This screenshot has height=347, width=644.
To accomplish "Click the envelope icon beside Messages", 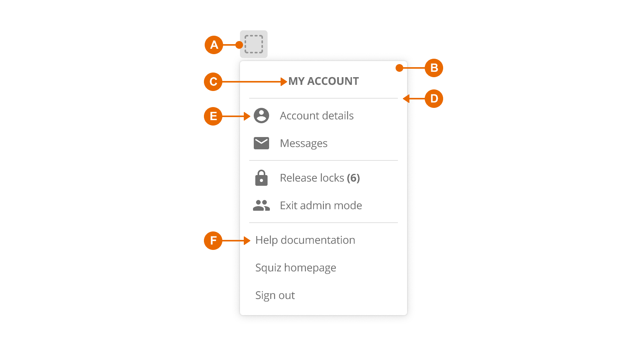I will click(261, 143).
